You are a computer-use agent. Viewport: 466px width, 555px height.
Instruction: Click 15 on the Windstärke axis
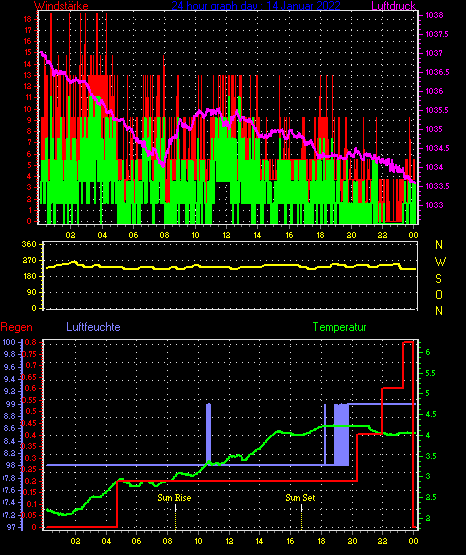(x=28, y=52)
